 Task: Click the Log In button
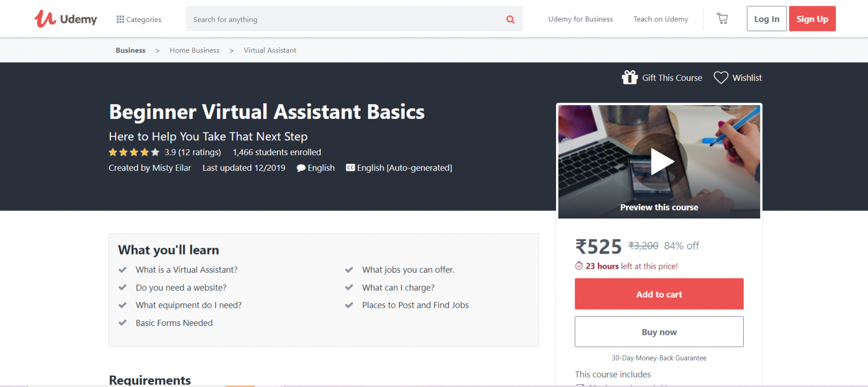767,19
